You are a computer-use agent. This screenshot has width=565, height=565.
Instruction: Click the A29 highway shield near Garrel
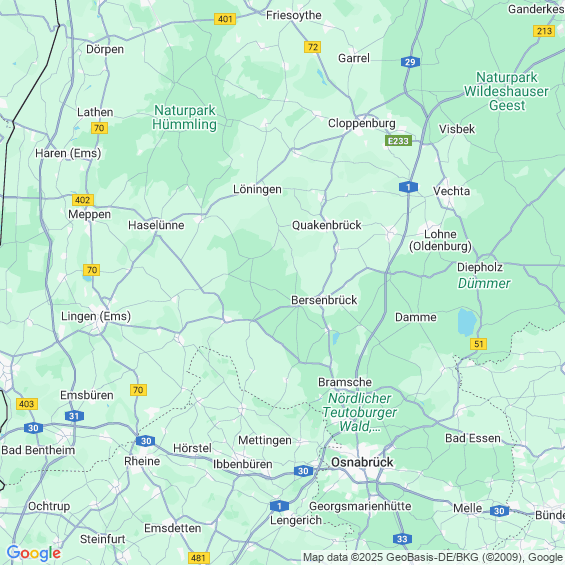(x=410, y=62)
